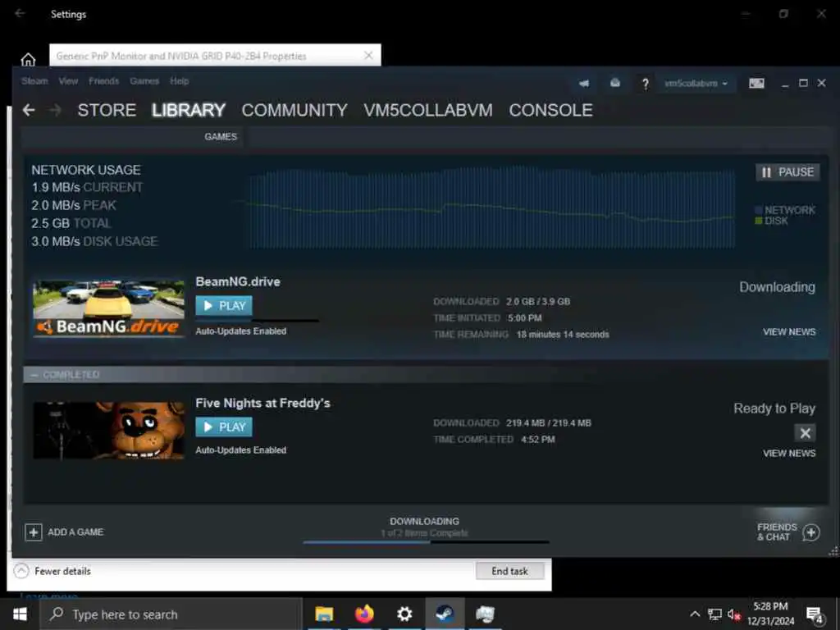The height and width of the screenshot is (630, 840).
Task: Switch to Big Picture mode icon
Action: 756,83
